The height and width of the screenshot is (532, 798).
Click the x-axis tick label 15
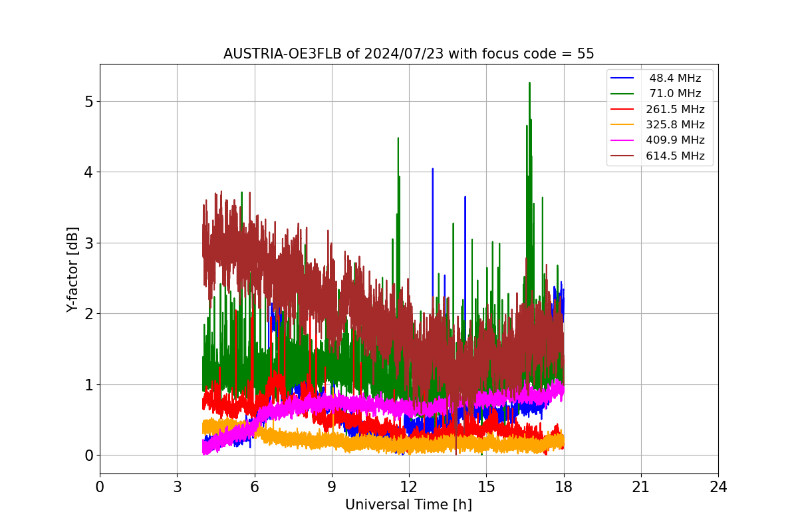click(x=486, y=487)
